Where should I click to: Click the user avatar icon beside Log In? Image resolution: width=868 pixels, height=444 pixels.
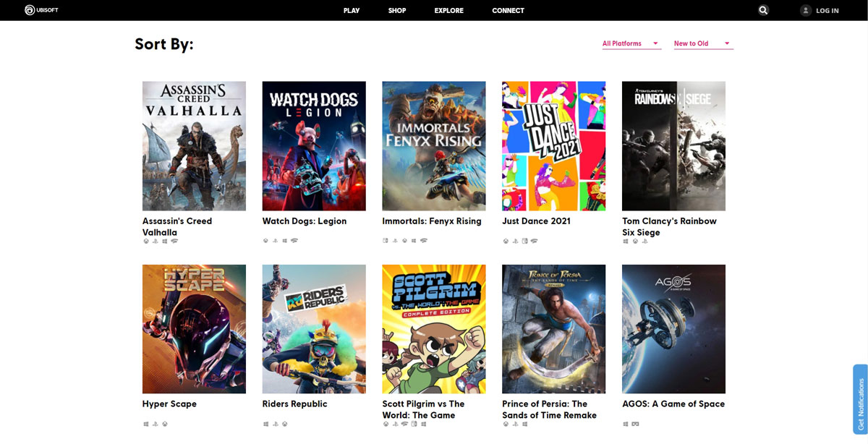tap(806, 10)
